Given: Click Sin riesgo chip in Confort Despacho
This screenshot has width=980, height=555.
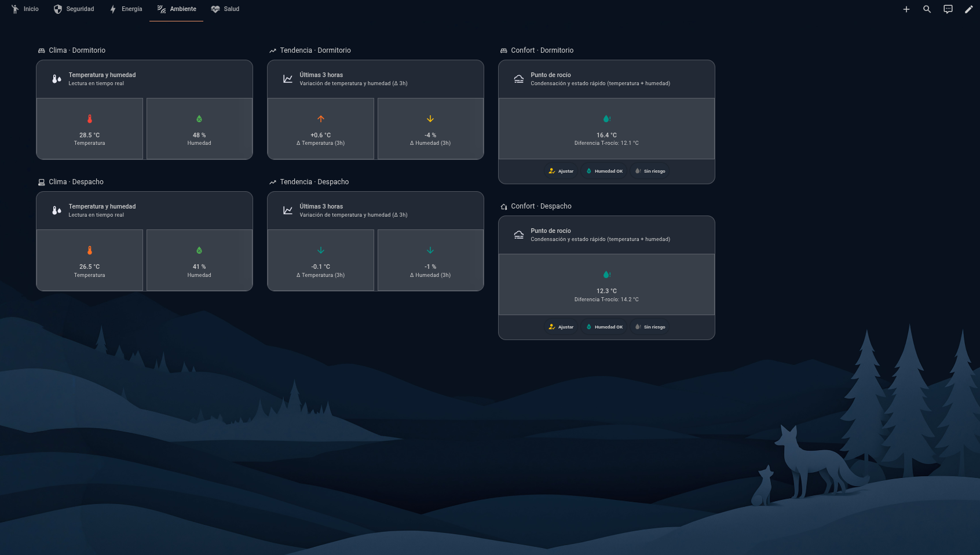Looking at the screenshot, I should click(650, 327).
